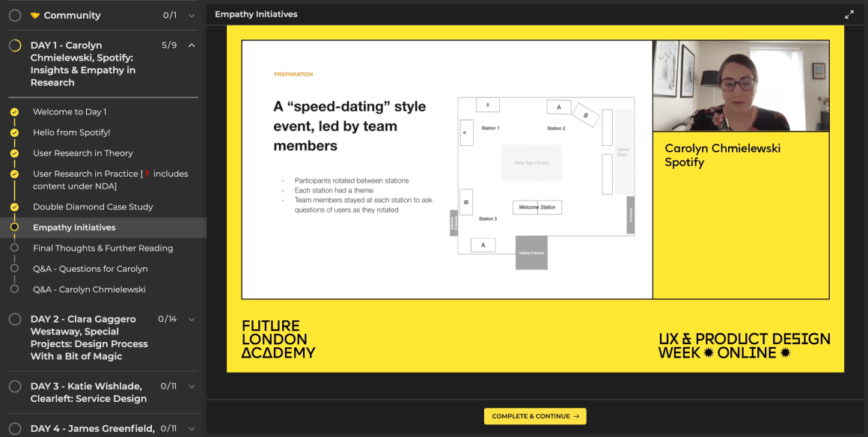Click the Double Diamond Case Study checkmark
The height and width of the screenshot is (437, 868).
(14, 207)
